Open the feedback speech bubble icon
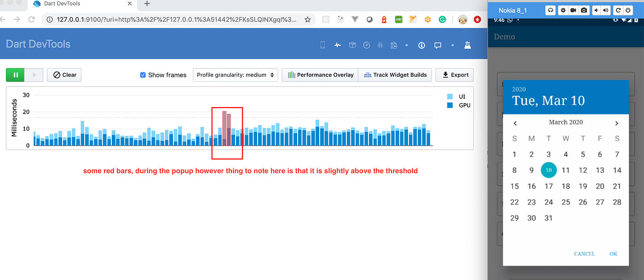 coord(437,45)
